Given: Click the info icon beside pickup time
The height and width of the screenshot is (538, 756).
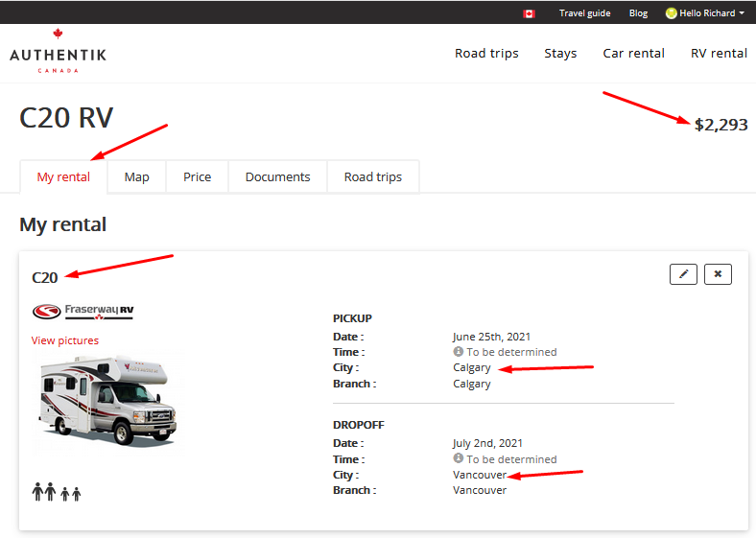Looking at the screenshot, I should tap(458, 351).
